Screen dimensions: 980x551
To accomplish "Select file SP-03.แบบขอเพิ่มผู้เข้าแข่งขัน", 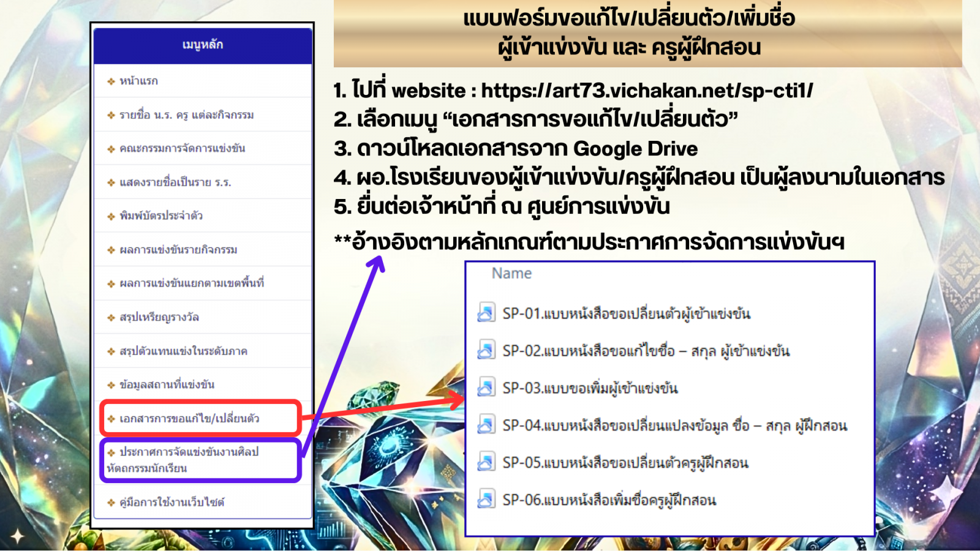I will (x=590, y=388).
